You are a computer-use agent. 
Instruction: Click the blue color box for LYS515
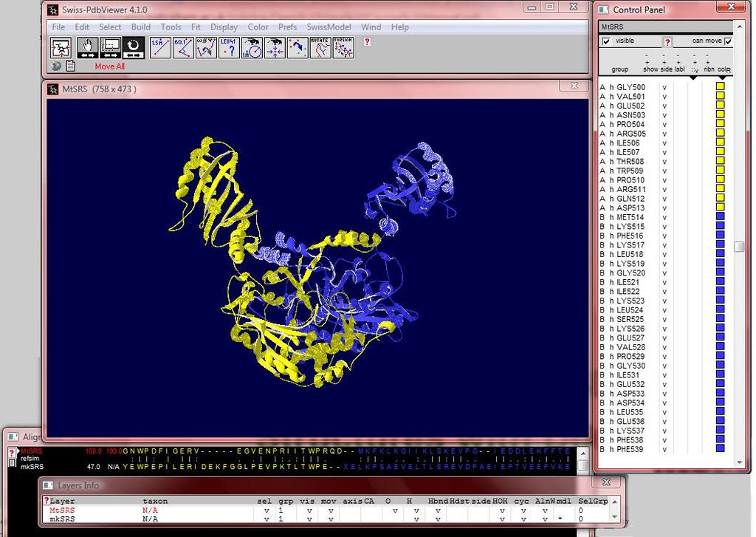721,226
